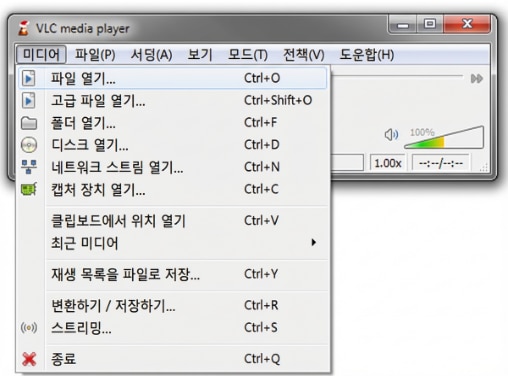
Task: Select 네트워크 스트림 열기... entry
Action: coord(173,167)
